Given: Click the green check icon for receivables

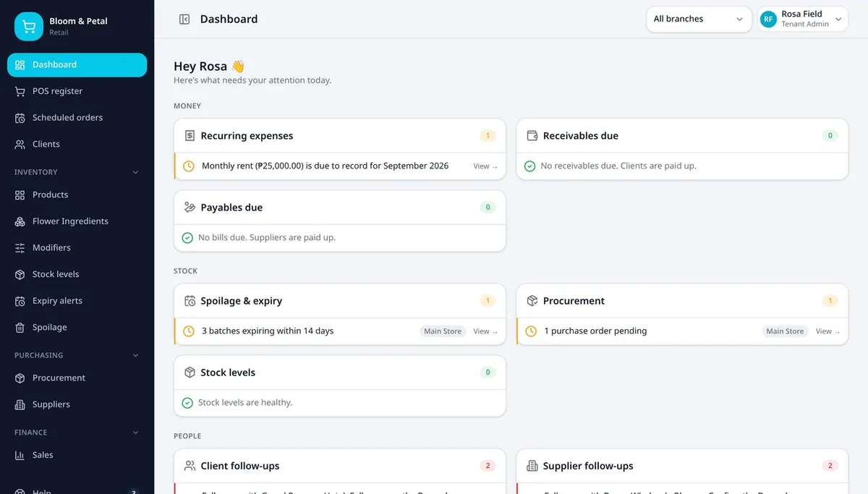Looking at the screenshot, I should click(529, 166).
